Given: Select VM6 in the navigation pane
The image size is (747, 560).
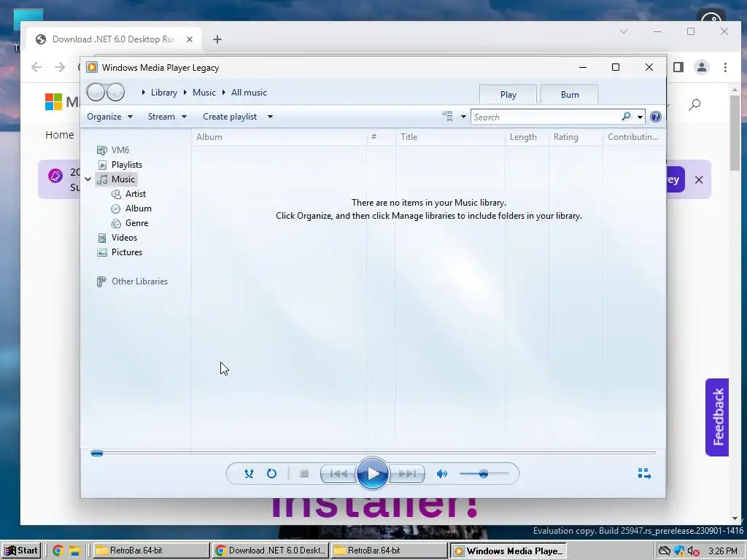Looking at the screenshot, I should click(120, 150).
